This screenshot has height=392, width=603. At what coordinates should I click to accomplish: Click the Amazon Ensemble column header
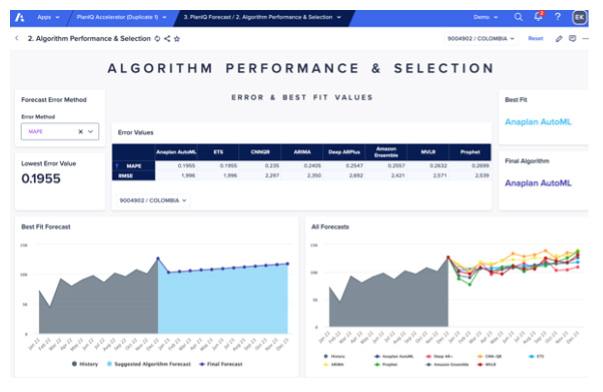pyautogui.click(x=386, y=152)
